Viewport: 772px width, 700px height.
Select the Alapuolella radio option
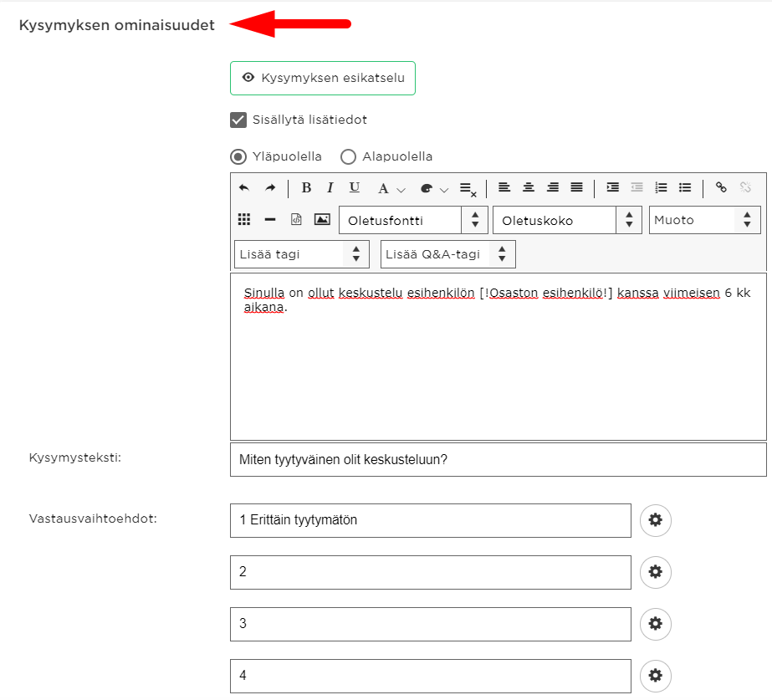[x=348, y=156]
